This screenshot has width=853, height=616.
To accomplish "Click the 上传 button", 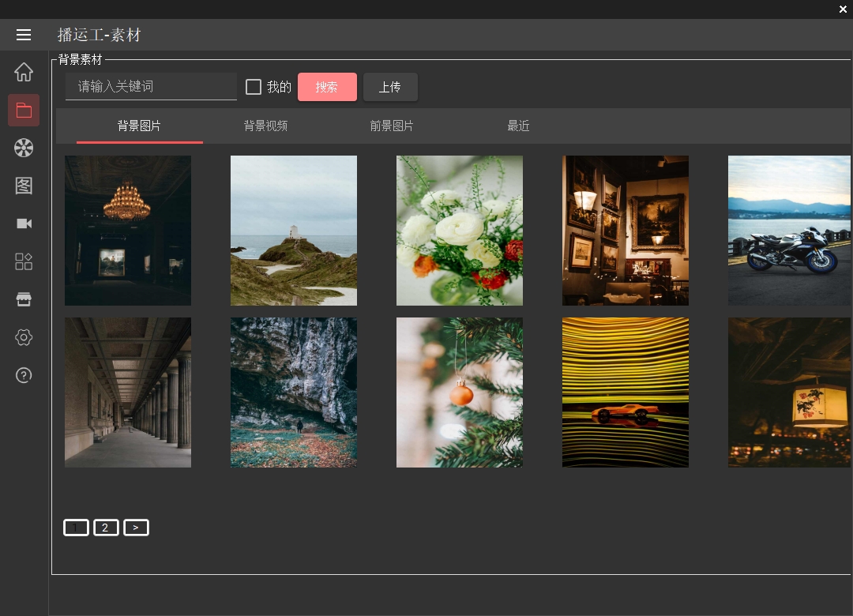I will 390,87.
